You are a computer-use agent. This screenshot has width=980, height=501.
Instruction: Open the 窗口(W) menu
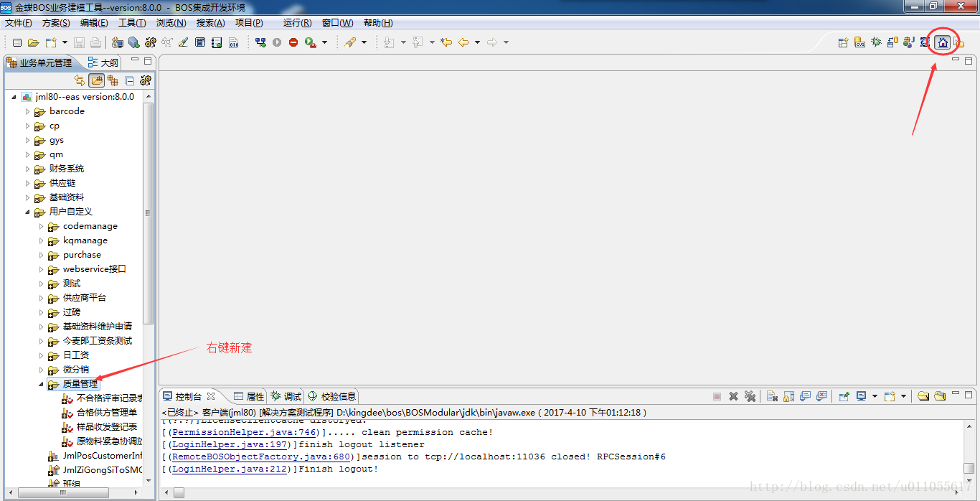pyautogui.click(x=337, y=23)
